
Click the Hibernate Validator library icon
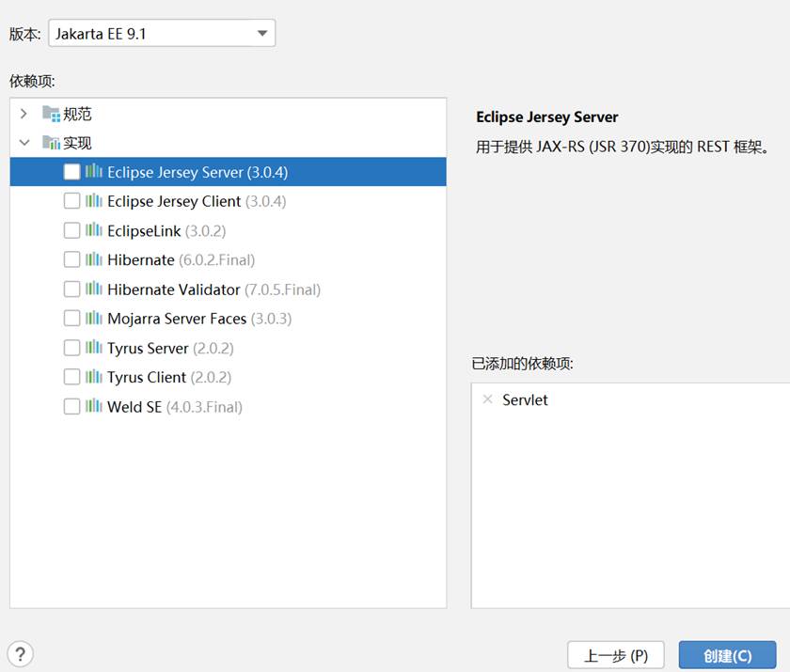[x=94, y=289]
